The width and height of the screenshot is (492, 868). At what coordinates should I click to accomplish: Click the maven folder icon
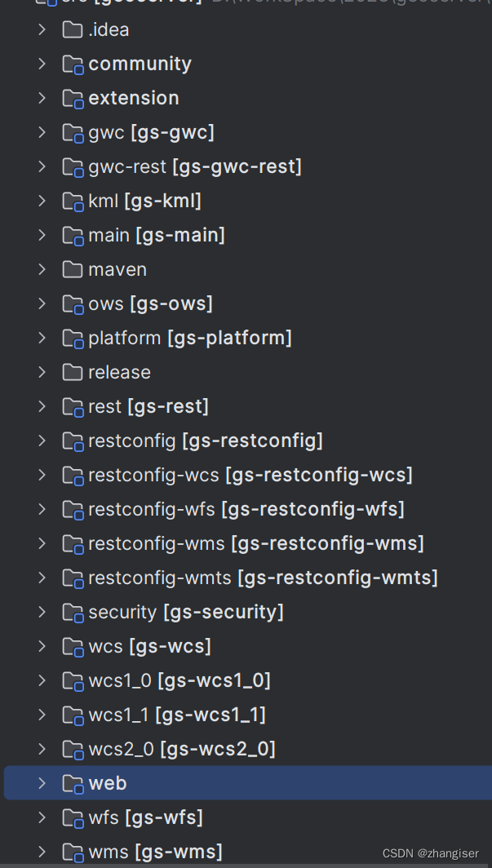(x=72, y=269)
